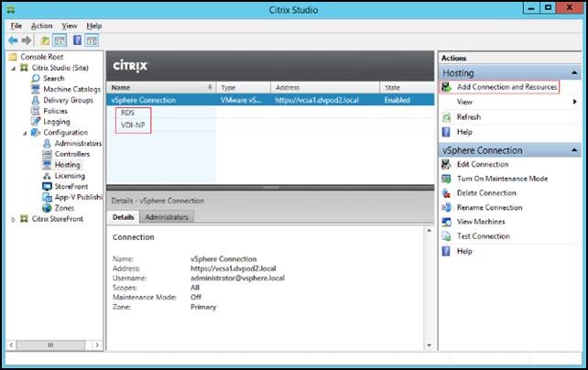
Task: Click the horizontal tree scrollbar thumb
Action: [x=50, y=345]
